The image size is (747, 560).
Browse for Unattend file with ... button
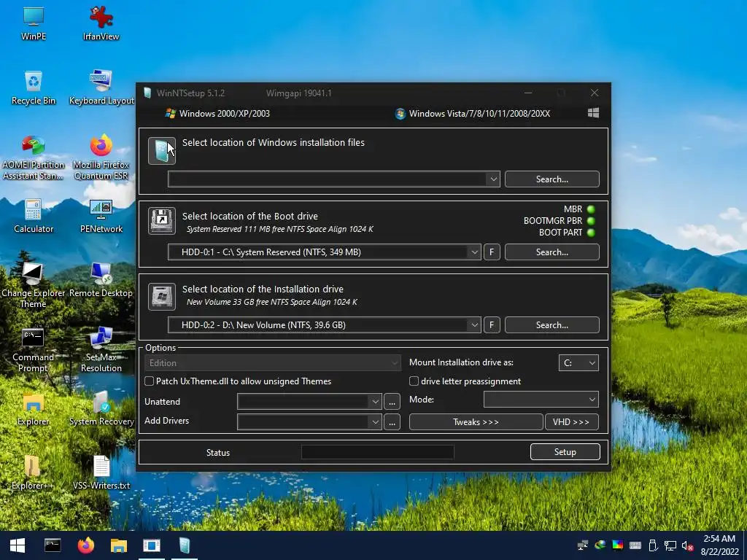click(x=392, y=402)
